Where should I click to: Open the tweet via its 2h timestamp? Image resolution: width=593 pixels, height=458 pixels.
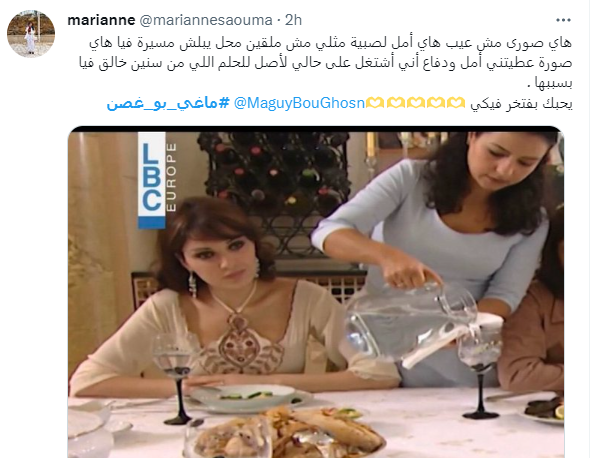pyautogui.click(x=293, y=20)
